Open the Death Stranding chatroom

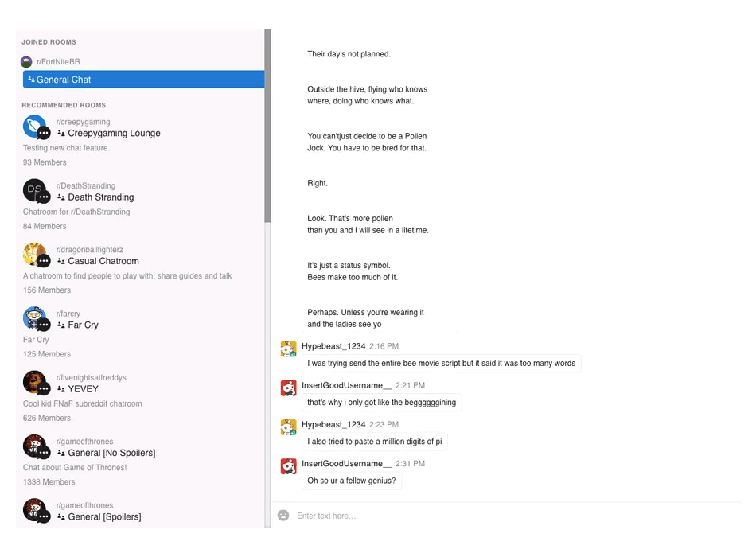point(101,197)
